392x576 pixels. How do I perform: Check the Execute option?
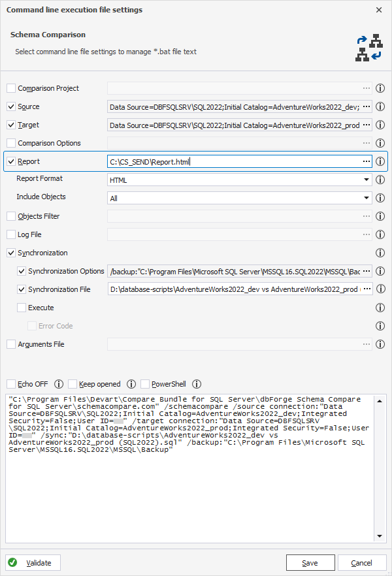click(22, 308)
